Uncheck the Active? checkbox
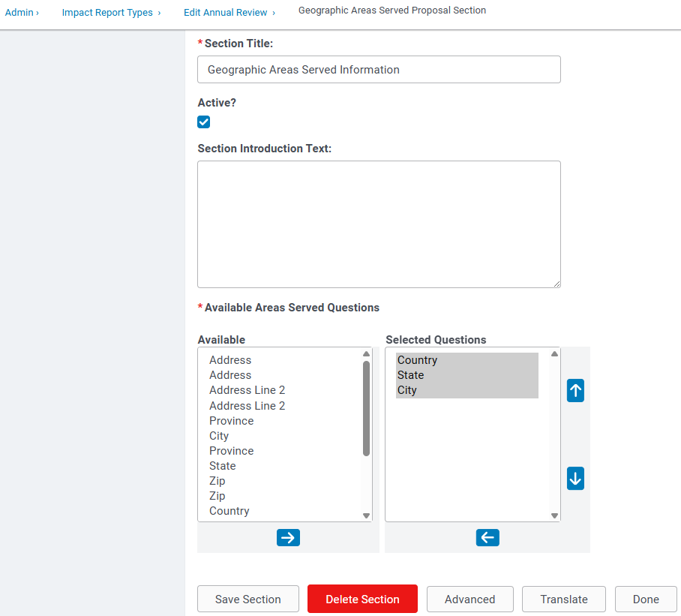The width and height of the screenshot is (681, 616). (x=204, y=122)
